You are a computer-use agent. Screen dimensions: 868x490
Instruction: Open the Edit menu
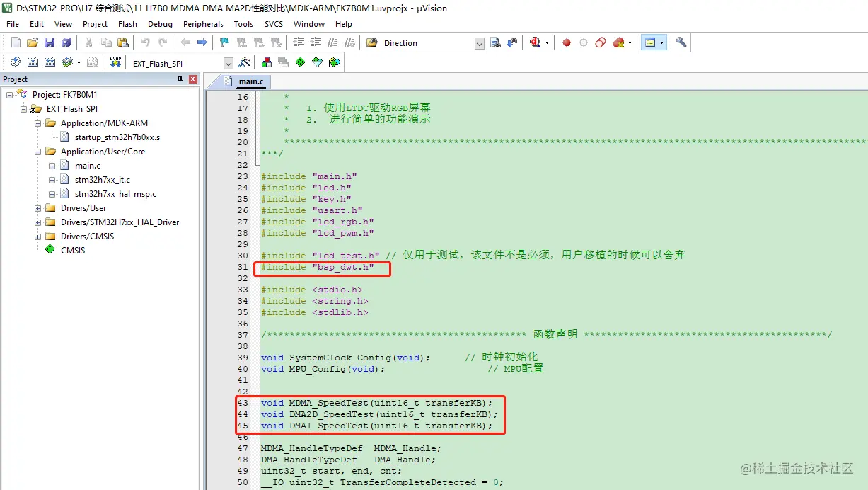37,24
